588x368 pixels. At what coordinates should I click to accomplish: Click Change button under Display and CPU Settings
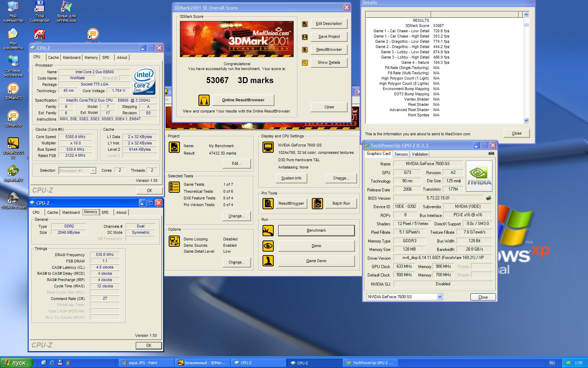(341, 178)
